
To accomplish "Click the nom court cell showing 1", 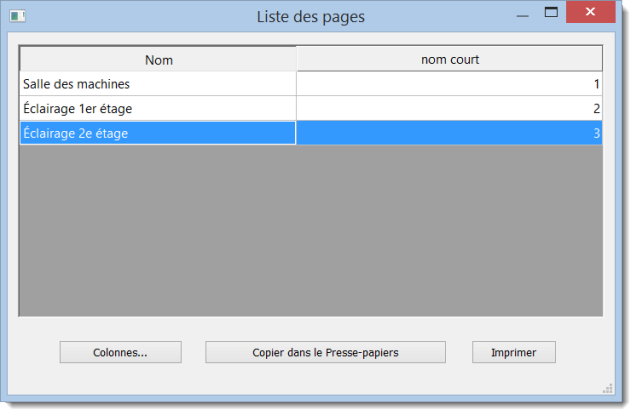I will pos(450,84).
